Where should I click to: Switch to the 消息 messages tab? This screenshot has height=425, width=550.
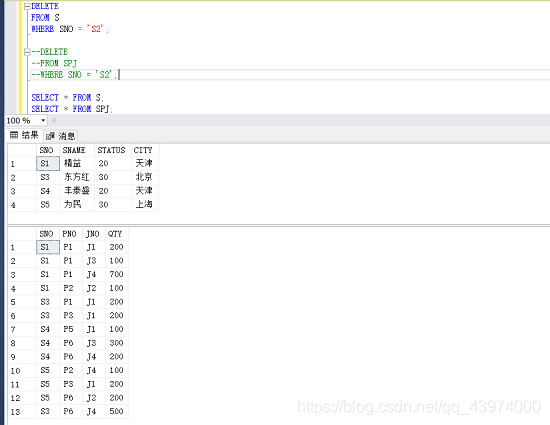tap(60, 136)
